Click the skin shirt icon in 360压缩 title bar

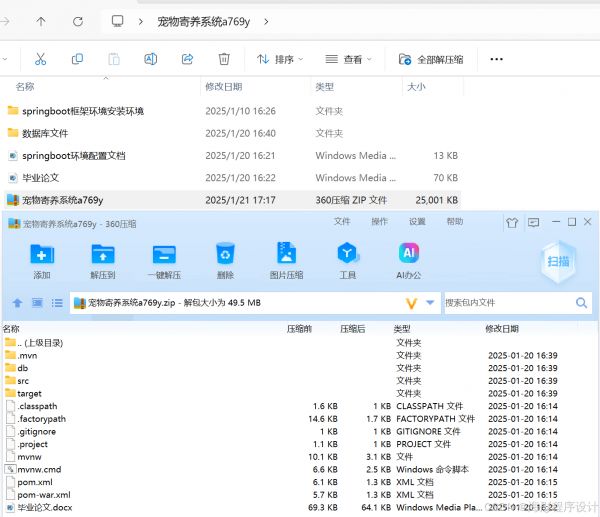[x=512, y=222]
